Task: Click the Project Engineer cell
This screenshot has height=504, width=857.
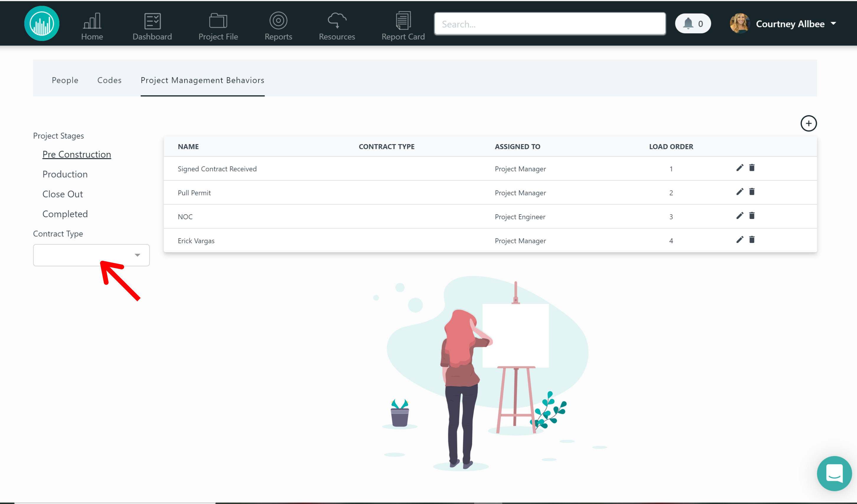Action: tap(520, 217)
